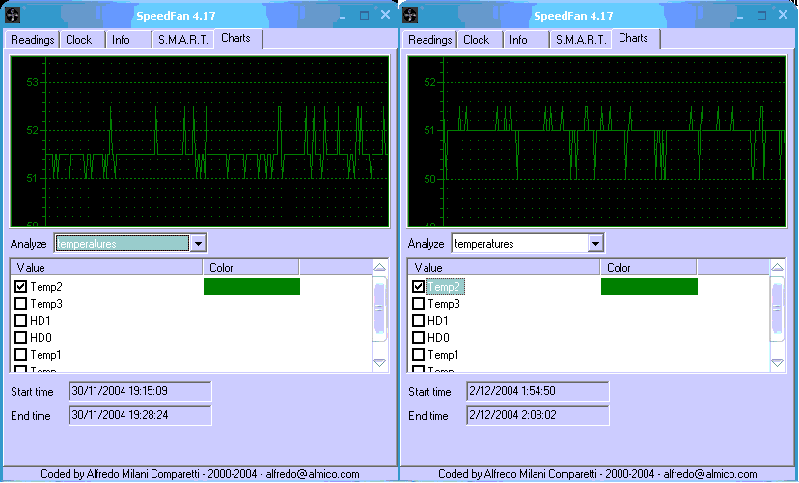Click the Value column header in right window
This screenshot has height=483, width=799.
504,267
